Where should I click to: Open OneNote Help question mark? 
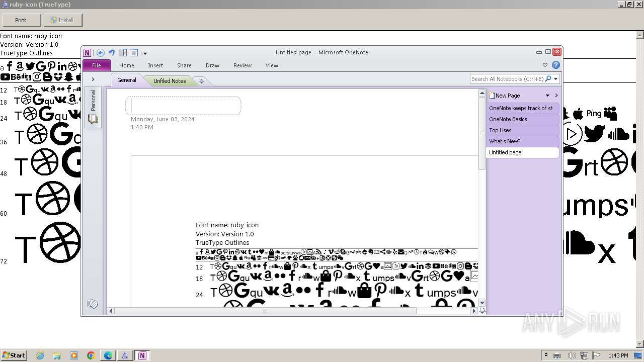[556, 65]
